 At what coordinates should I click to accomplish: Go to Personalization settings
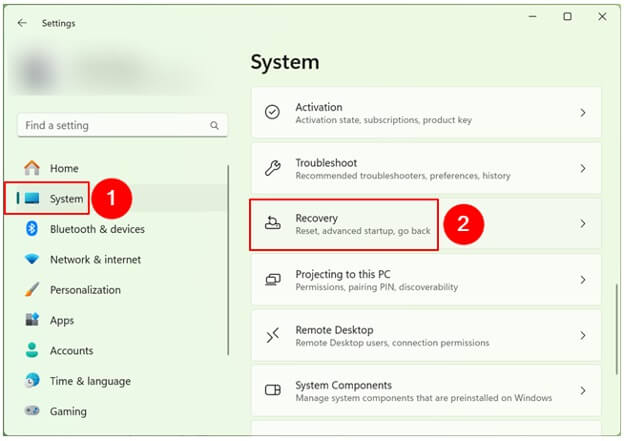click(85, 290)
